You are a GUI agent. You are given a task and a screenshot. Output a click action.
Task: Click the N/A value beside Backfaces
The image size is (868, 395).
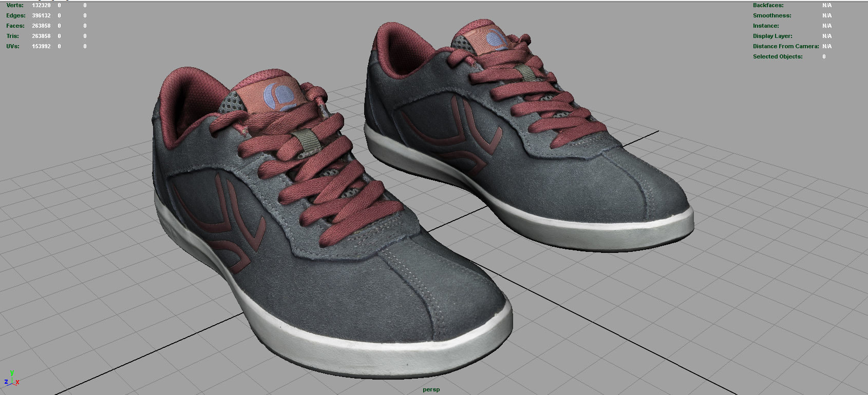pyautogui.click(x=827, y=5)
